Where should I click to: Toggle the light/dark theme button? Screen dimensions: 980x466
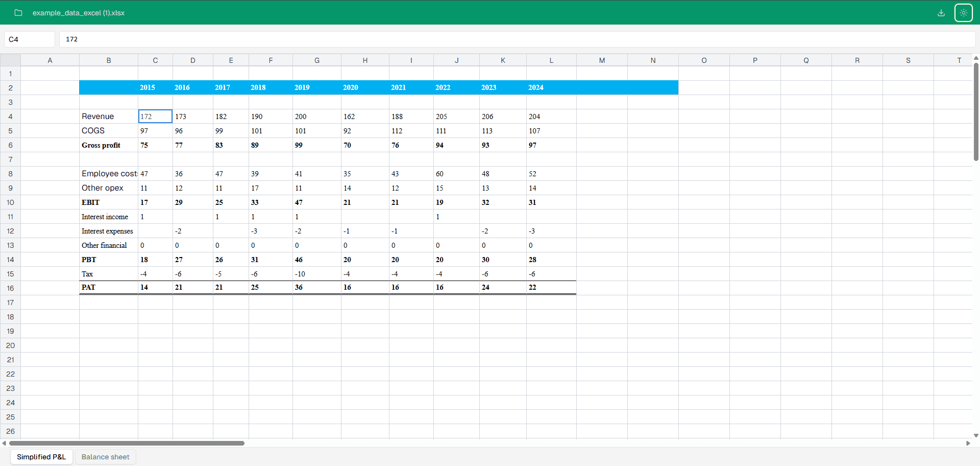coord(963,13)
